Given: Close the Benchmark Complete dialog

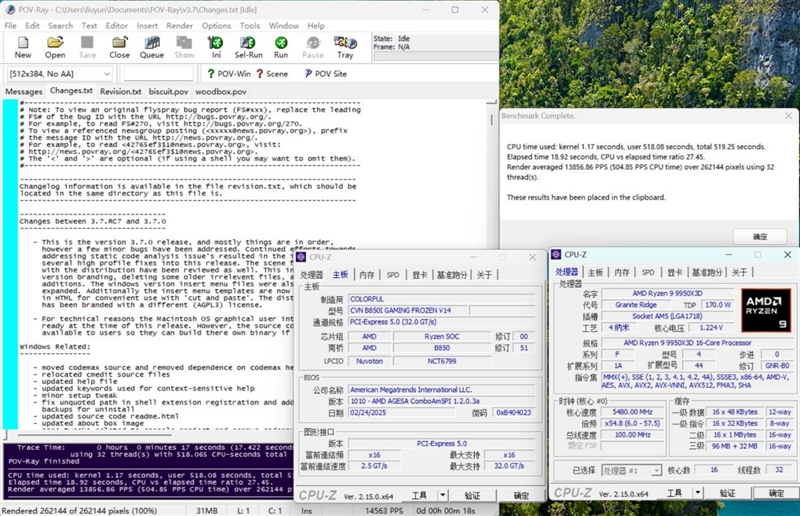Looking at the screenshot, I should coord(788,116).
